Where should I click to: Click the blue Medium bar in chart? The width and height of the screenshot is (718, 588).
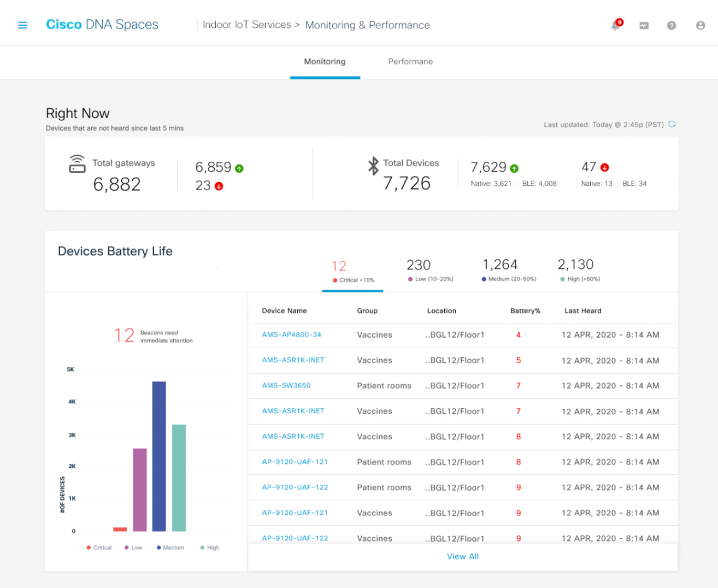coord(159,456)
